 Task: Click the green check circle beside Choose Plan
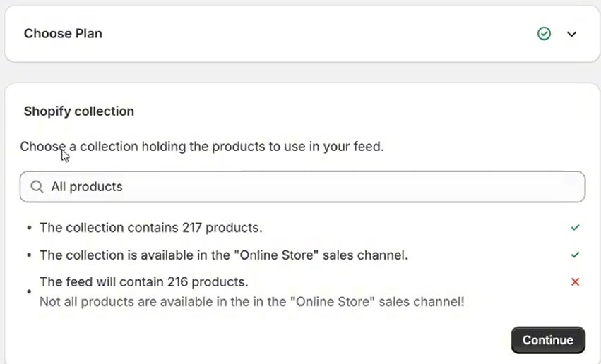(x=544, y=34)
